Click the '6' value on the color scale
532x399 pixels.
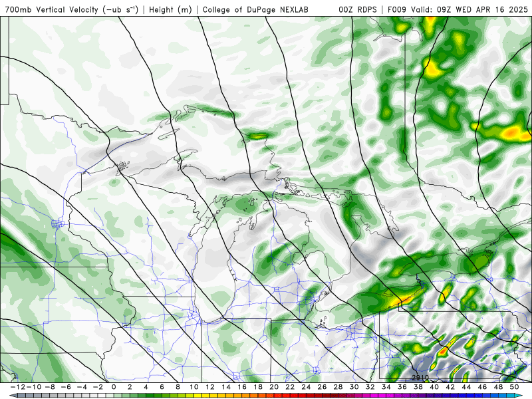162,387
